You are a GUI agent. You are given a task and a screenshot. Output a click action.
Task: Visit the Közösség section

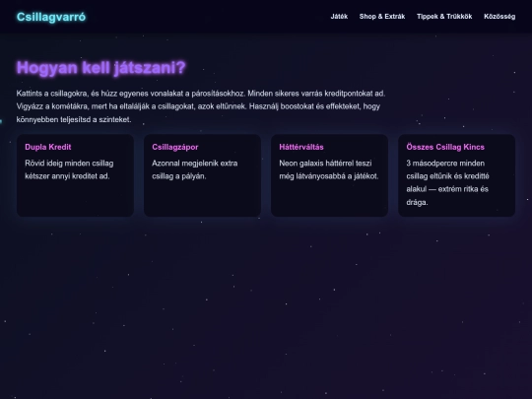pyautogui.click(x=499, y=17)
